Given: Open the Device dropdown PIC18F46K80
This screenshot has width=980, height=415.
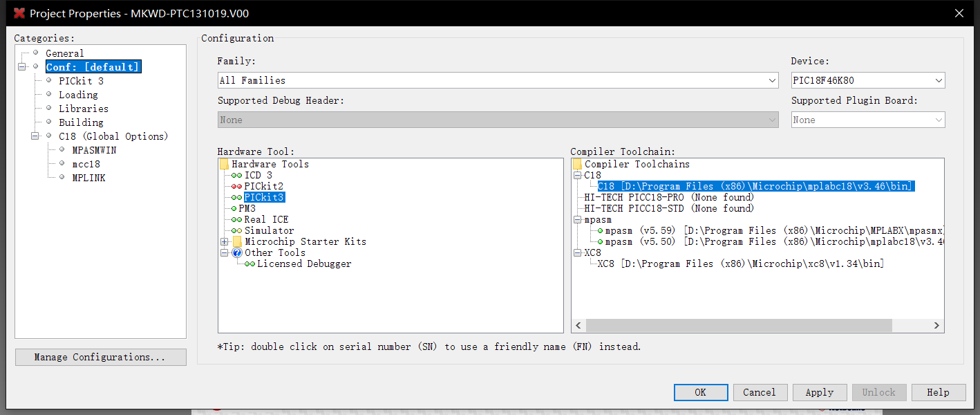Looking at the screenshot, I should (x=868, y=80).
